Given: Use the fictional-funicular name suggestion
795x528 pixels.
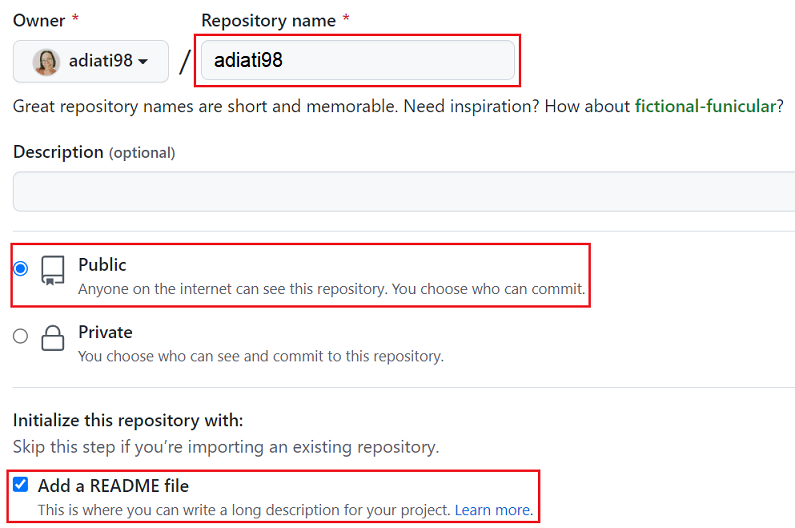Looking at the screenshot, I should click(705, 106).
